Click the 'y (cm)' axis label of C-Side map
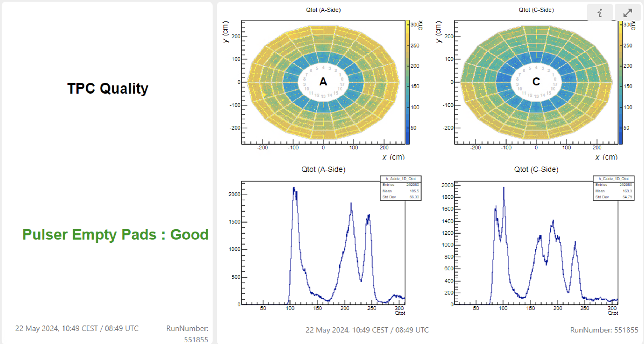The height and width of the screenshot is (344, 644). (x=438, y=32)
